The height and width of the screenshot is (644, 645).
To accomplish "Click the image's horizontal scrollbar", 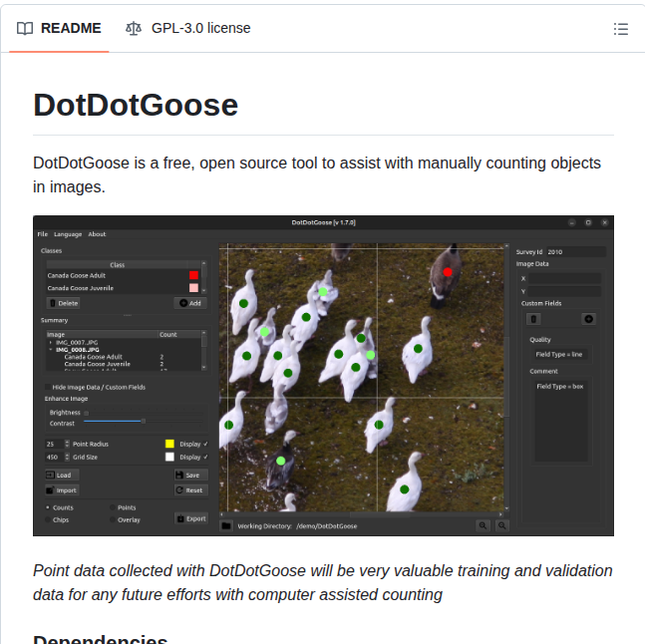I will click(x=361, y=514).
